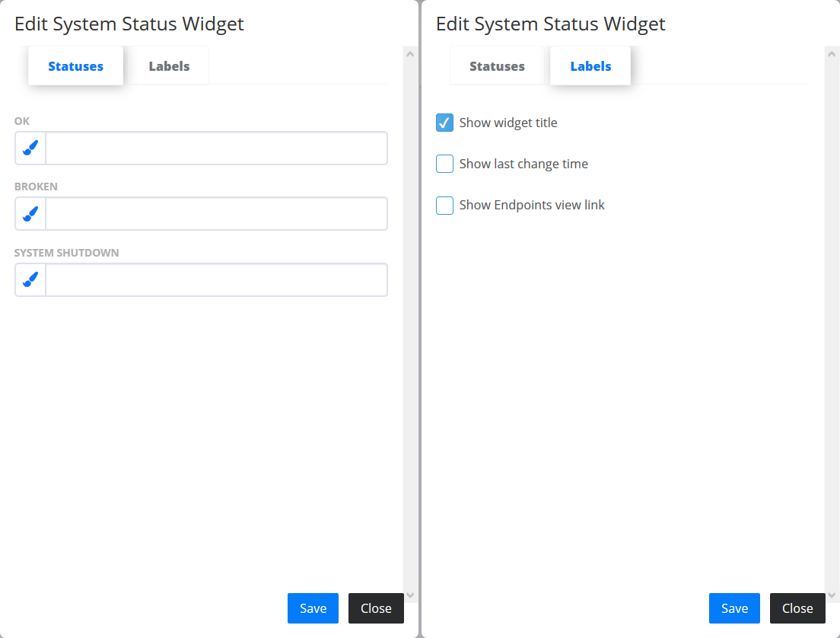Open the color brush for SYSTEM SHUTDOWN status
This screenshot has height=638, width=840.
coord(30,280)
